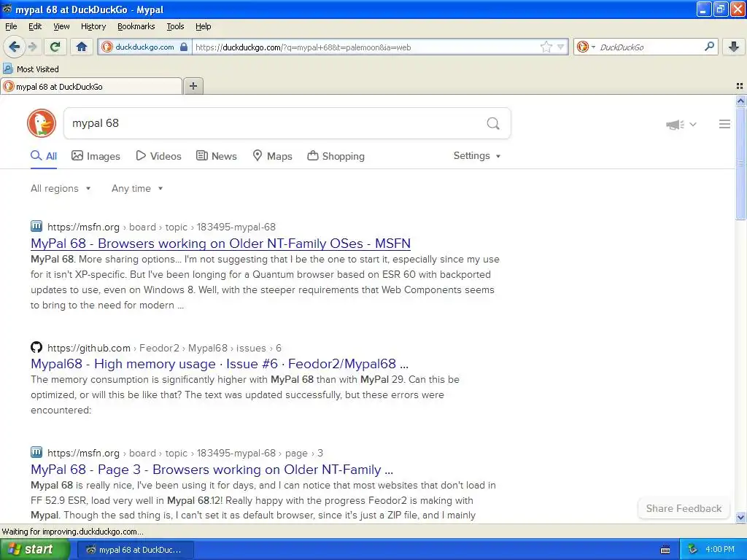Viewport: 747px width, 560px height.
Task: Select the 'mypal 68 at DuckDuckGo' tab
Action: [x=91, y=87]
